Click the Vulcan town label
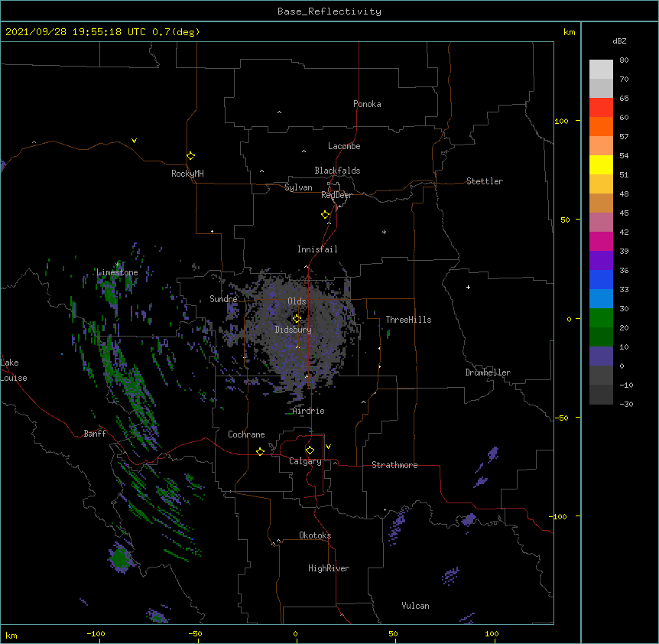This screenshot has width=659, height=644. [x=415, y=606]
